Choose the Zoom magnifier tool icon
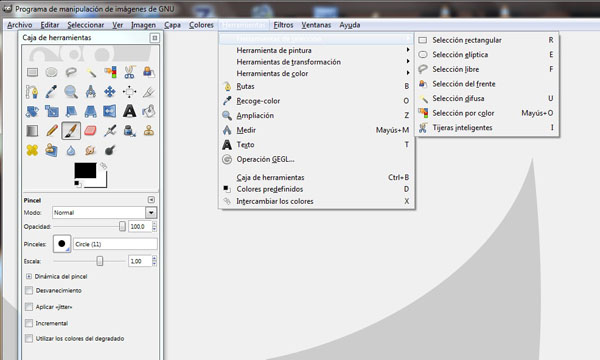Screen dimensions: 600x360 [x=71, y=92]
